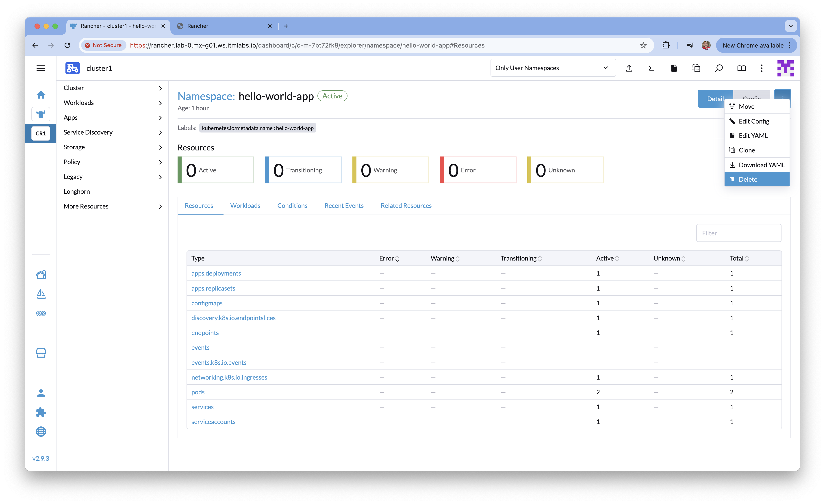Viewport: 825px width, 504px height.
Task: Click the Import YAML upload icon
Action: 629,68
